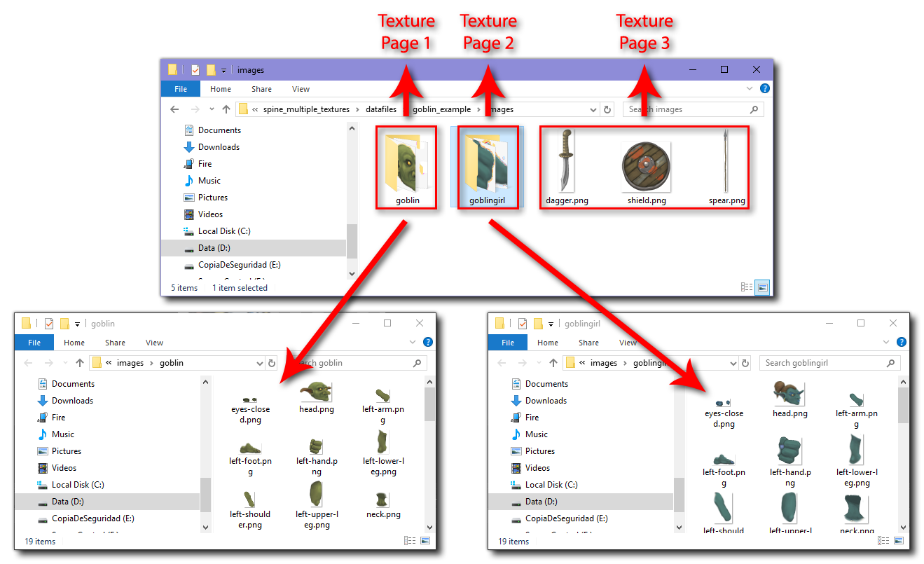Click the images breadcrumb in the goblingirl window
The height and width of the screenshot is (564, 924).
[604, 363]
